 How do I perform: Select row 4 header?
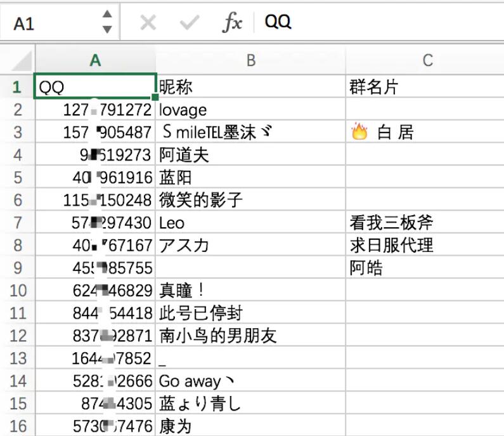pyautogui.click(x=17, y=155)
